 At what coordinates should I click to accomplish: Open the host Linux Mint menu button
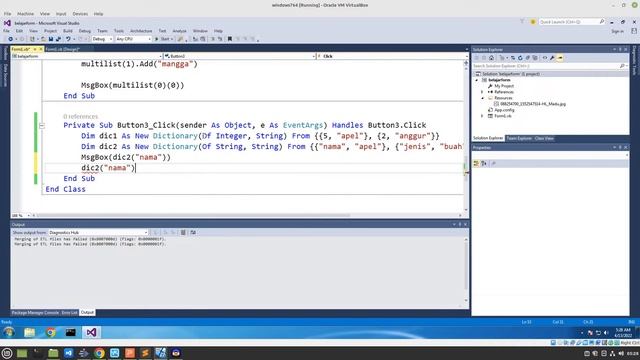click(7, 353)
